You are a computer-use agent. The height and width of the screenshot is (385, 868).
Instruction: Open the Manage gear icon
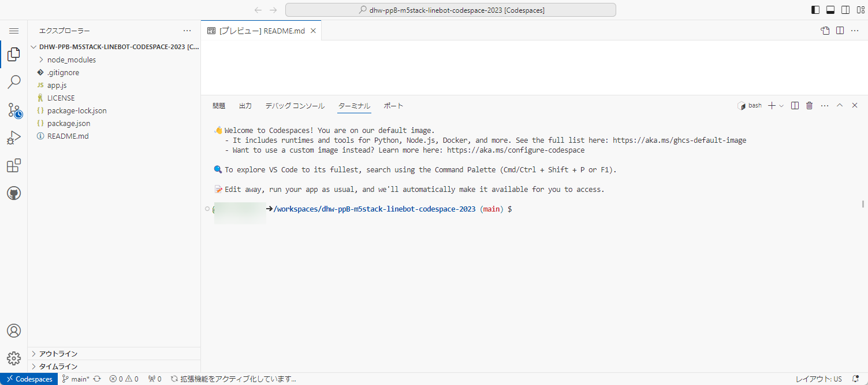pos(14,358)
